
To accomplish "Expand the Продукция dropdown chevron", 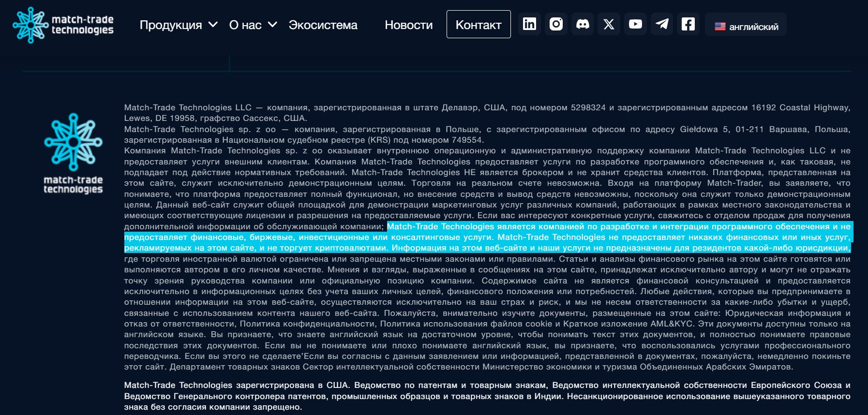I will pos(213,25).
